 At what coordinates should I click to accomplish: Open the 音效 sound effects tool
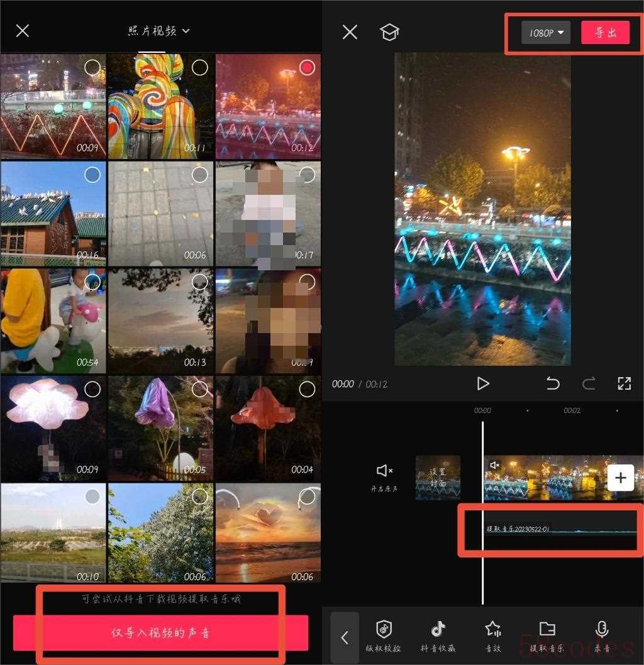[x=492, y=635]
